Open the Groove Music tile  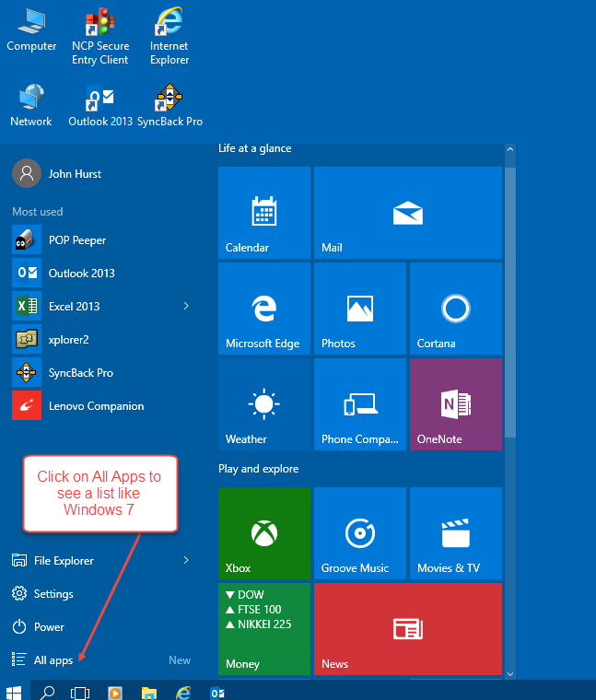360,533
